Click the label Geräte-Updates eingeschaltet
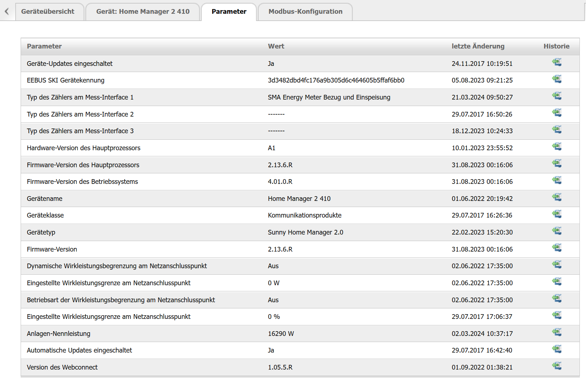The width and height of the screenshot is (586, 392). point(70,64)
